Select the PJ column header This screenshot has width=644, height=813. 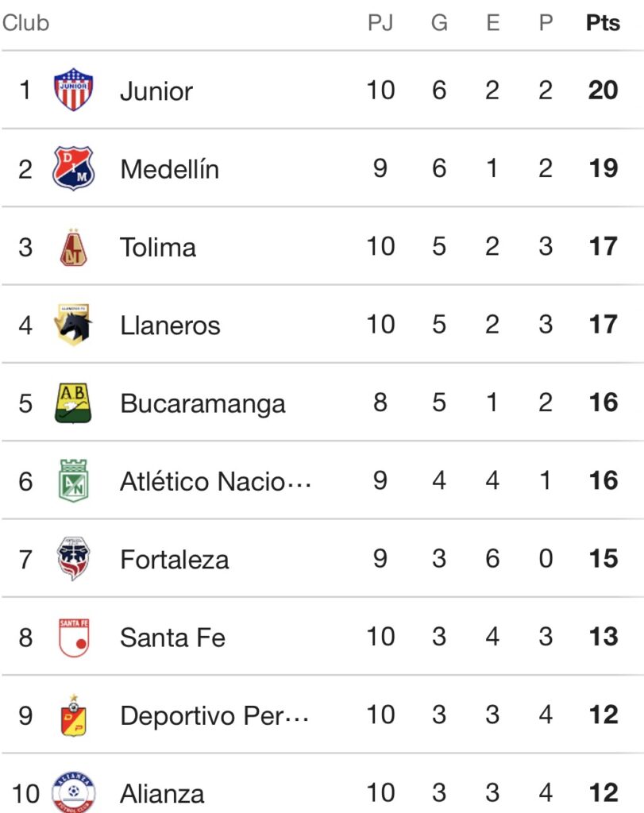click(380, 23)
